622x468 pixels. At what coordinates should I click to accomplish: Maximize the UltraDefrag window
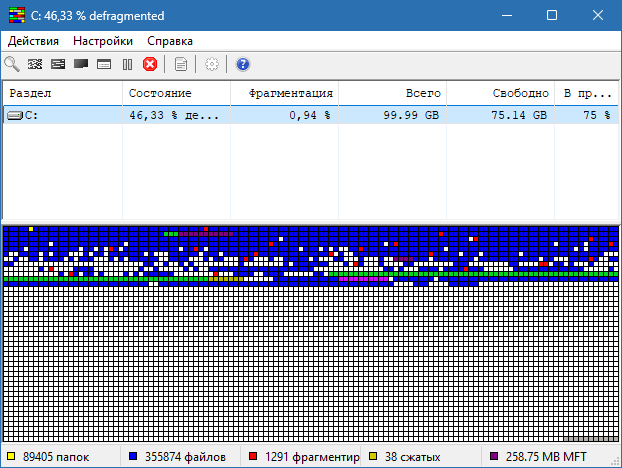[552, 15]
